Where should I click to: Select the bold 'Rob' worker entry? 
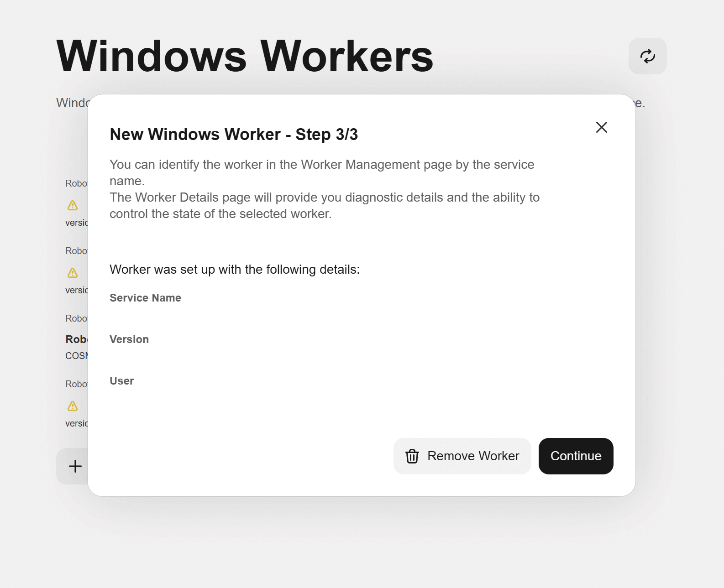(76, 339)
